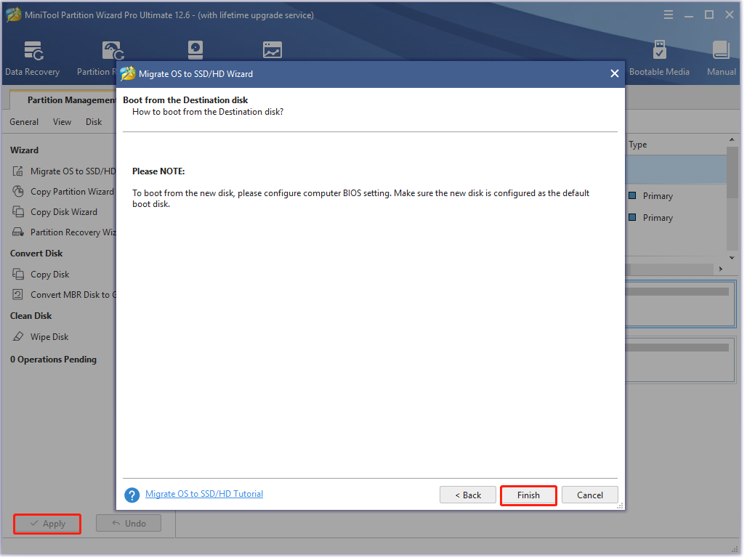This screenshot has width=747, height=560.
Task: Click the Migrate OS to SSD/HD sidebar icon
Action: (x=18, y=172)
